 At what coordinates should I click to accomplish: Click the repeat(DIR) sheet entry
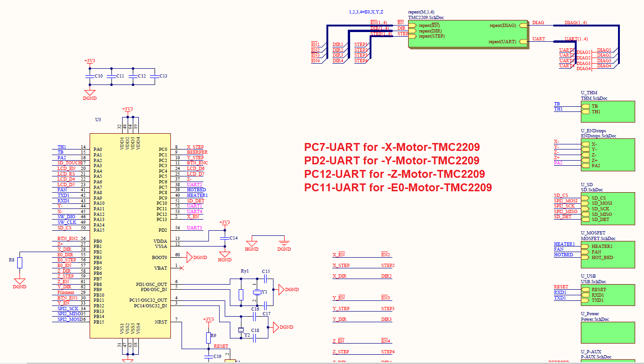coord(425,31)
